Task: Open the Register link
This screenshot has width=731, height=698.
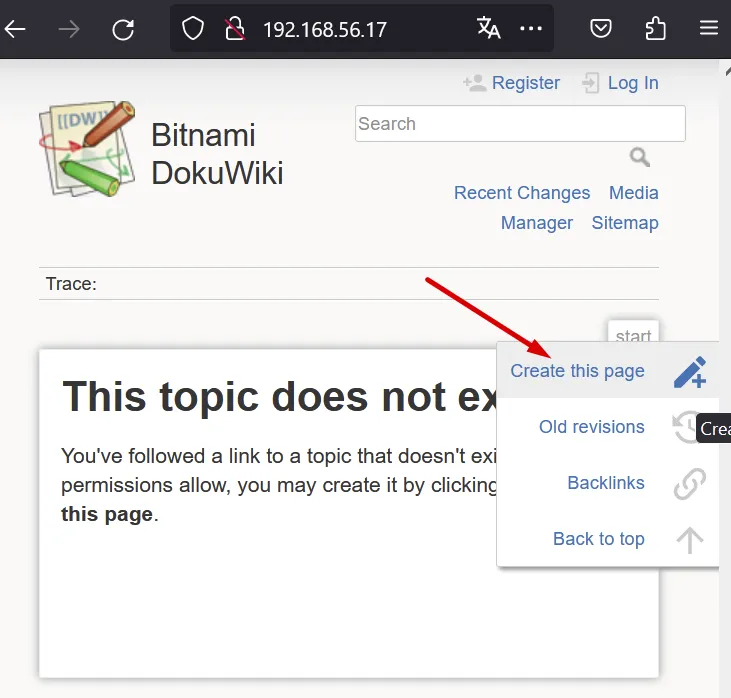Action: pyautogui.click(x=526, y=83)
